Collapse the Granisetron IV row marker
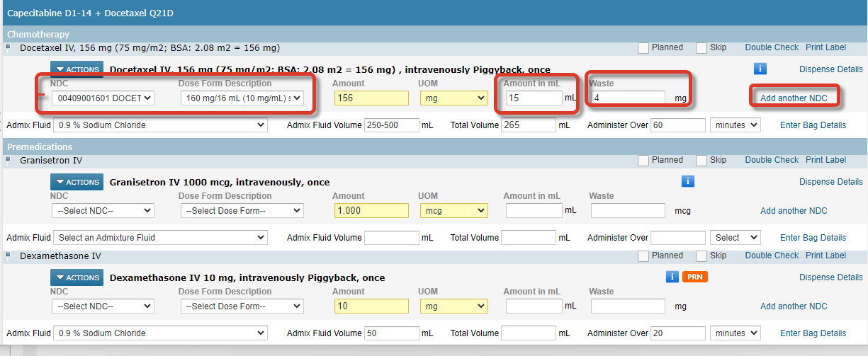The width and height of the screenshot is (868, 356). tap(9, 160)
